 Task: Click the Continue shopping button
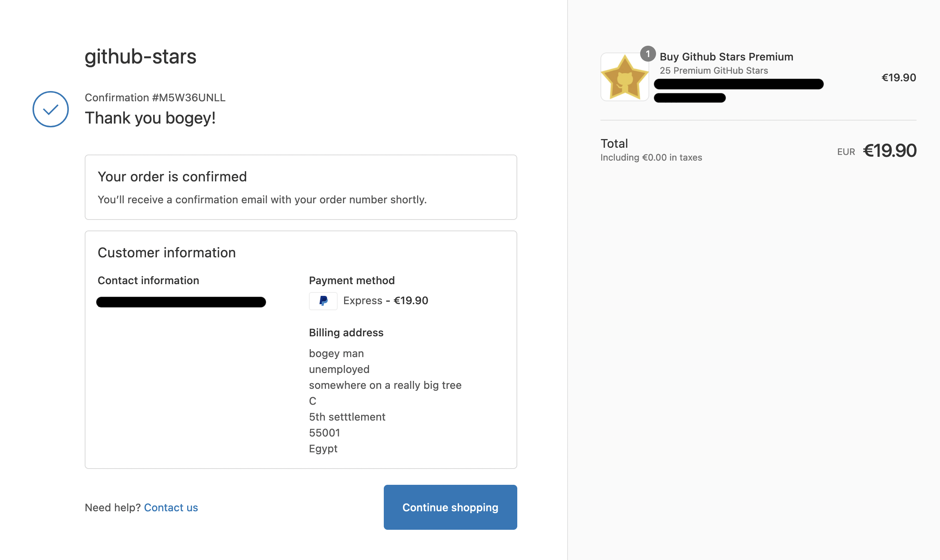450,507
